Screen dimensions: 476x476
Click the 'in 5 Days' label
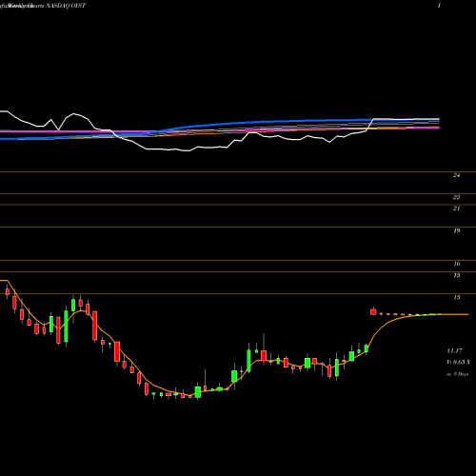[x=457, y=374]
